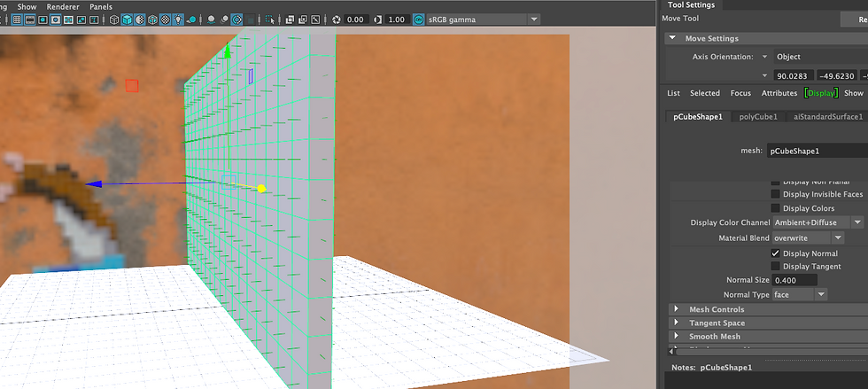
Task: Click the green Y-axis move arrow
Action: coord(227,51)
